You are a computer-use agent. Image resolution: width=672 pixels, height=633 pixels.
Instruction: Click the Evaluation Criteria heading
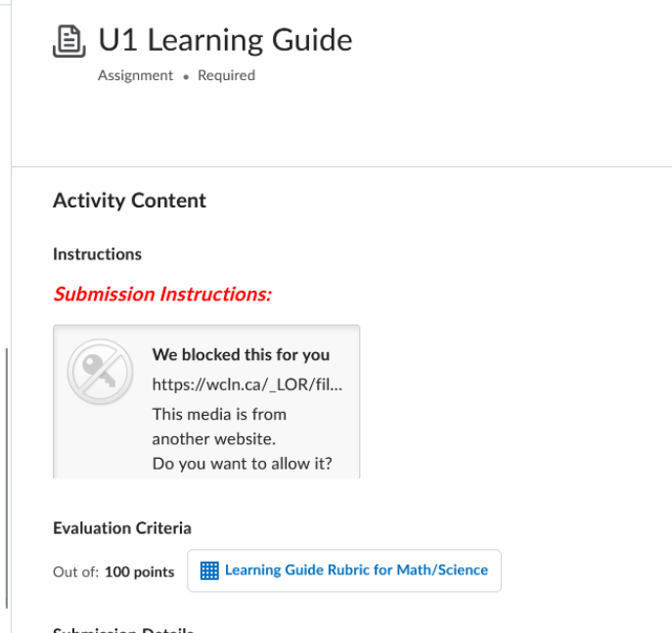[x=122, y=528]
